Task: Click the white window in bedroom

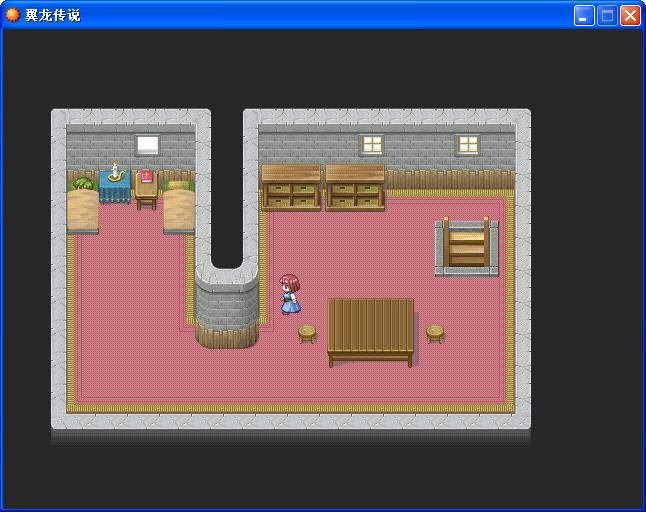Action: 147,145
